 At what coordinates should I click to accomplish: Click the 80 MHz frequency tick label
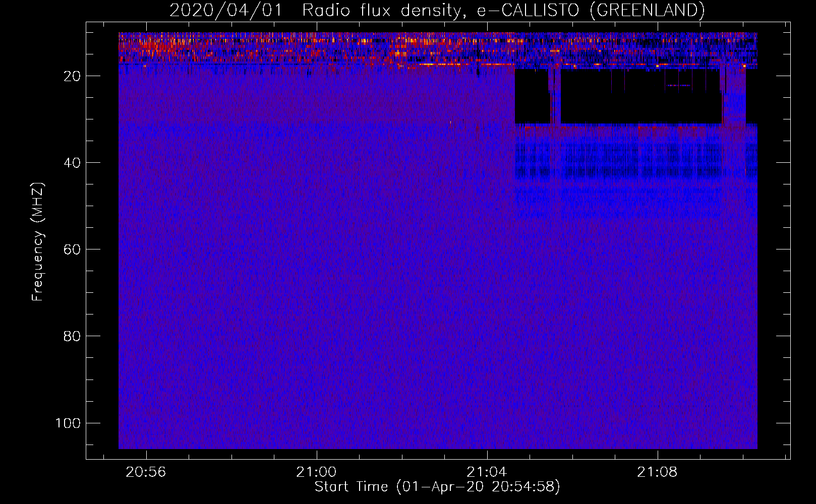coord(72,336)
